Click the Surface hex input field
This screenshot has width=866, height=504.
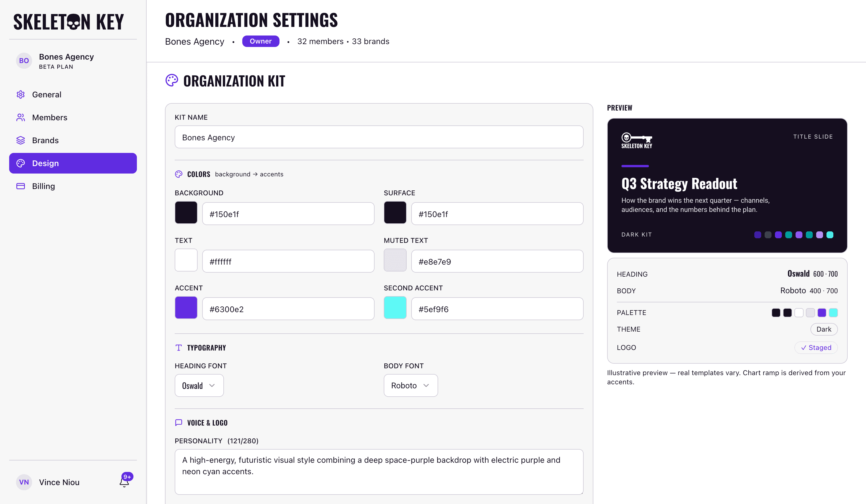tap(497, 214)
